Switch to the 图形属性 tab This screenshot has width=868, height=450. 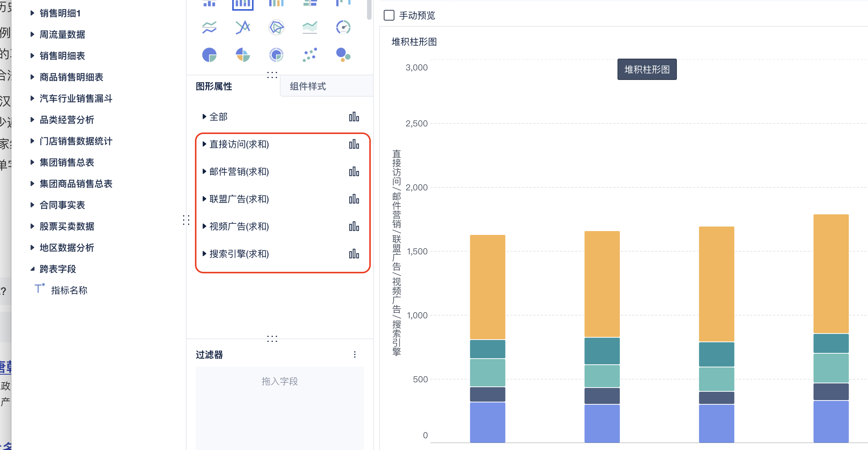click(x=214, y=86)
